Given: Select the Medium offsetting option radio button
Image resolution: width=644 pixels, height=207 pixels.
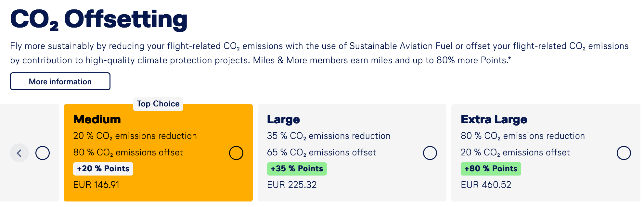Looking at the screenshot, I should pyautogui.click(x=236, y=153).
